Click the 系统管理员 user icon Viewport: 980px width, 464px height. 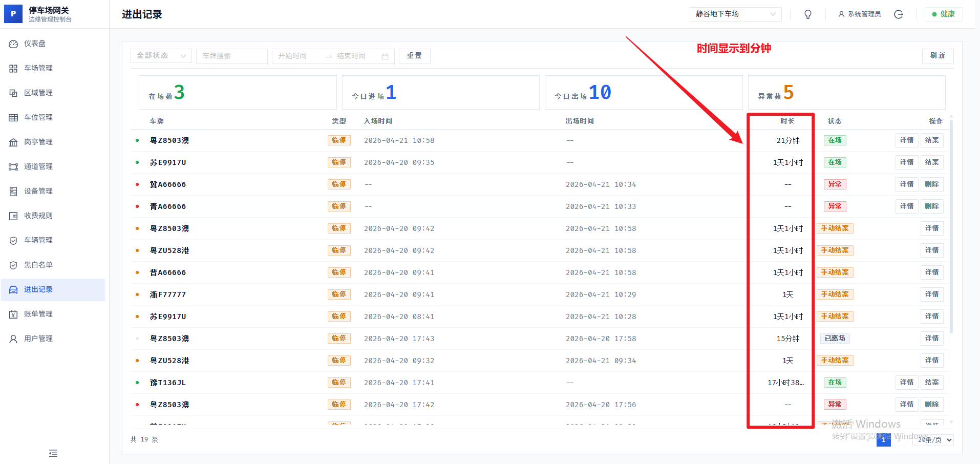(841, 14)
